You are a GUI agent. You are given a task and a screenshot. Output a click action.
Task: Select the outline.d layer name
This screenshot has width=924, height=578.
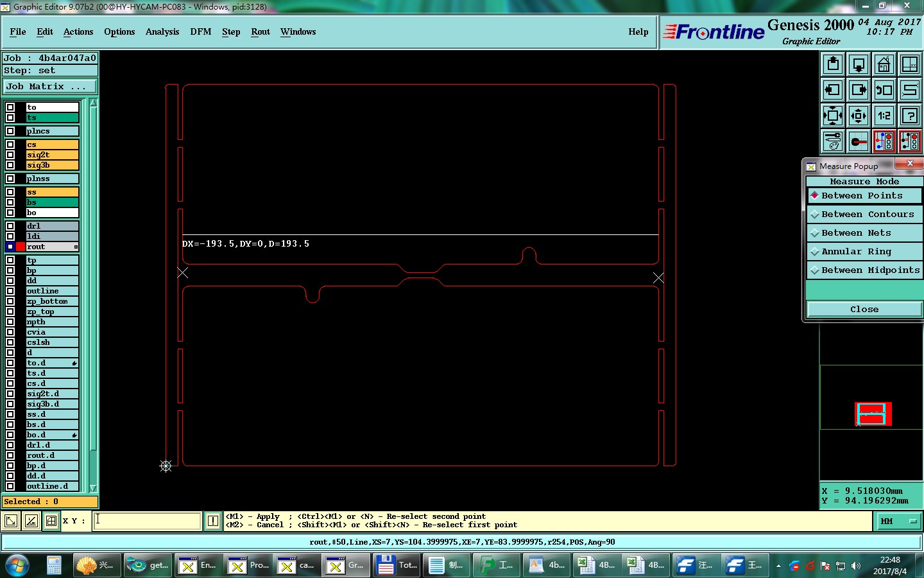pos(52,486)
